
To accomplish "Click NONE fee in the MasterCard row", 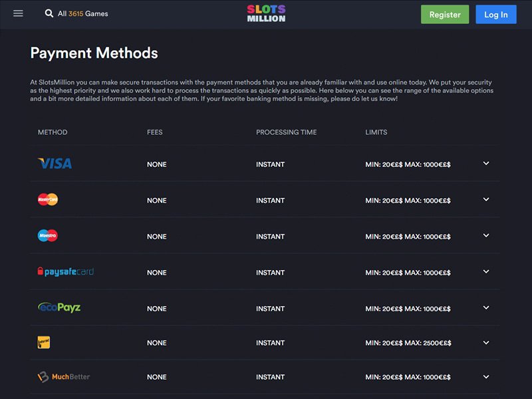I will [x=157, y=201].
